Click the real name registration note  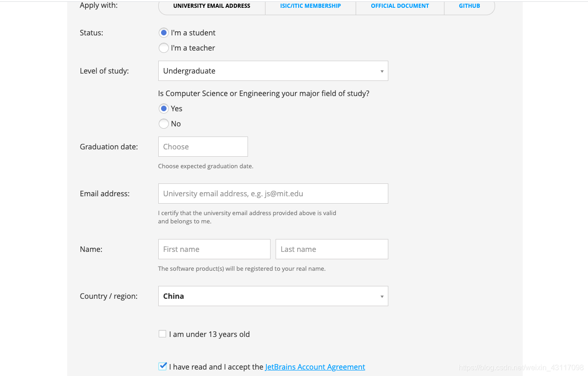pos(242,268)
